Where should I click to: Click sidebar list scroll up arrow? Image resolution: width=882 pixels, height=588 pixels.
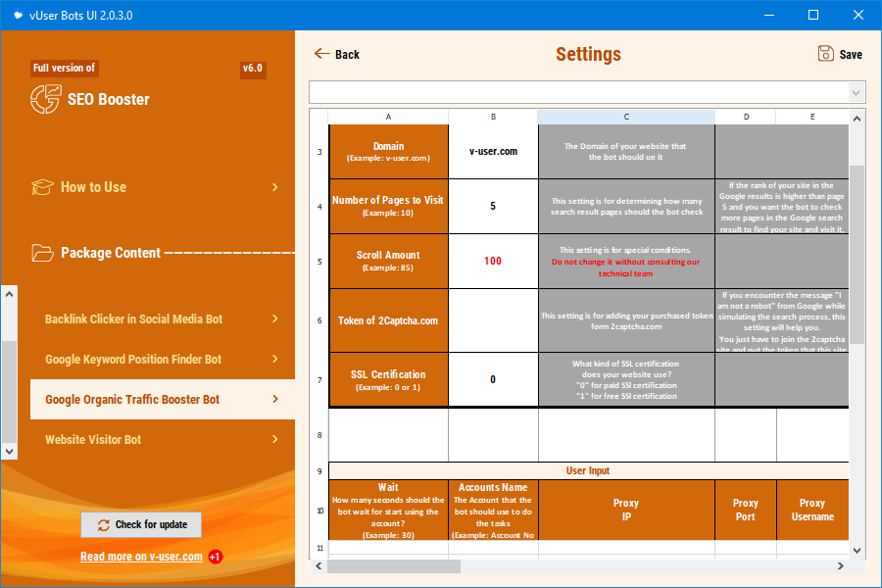(x=9, y=294)
